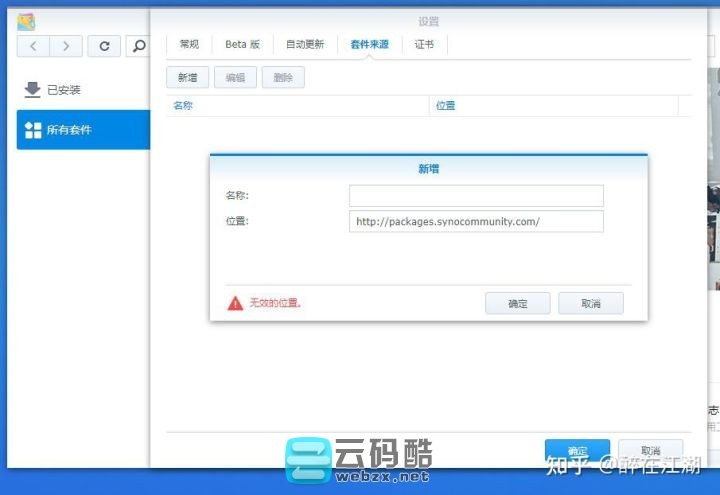720x495 pixels.
Task: Click the search magnifier icon
Action: (x=139, y=46)
